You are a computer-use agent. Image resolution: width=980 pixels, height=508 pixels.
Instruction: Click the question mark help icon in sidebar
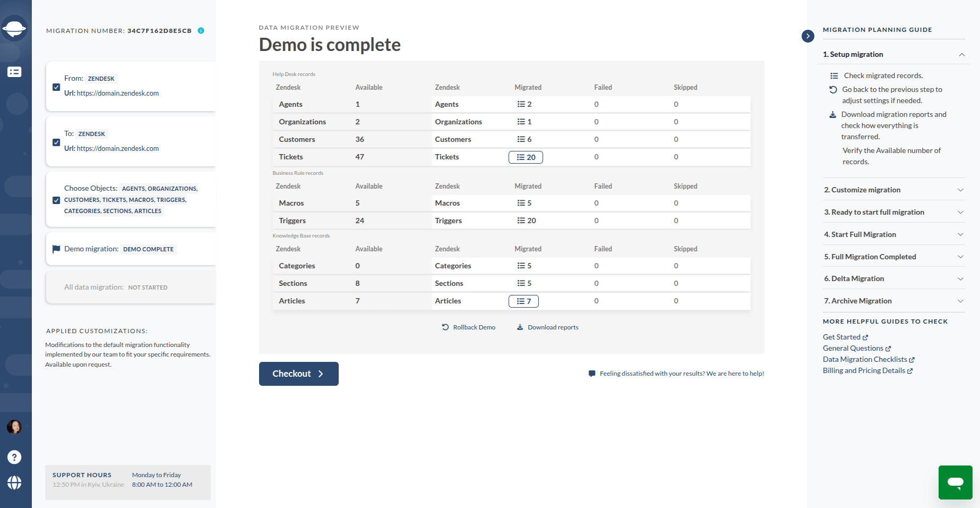tap(14, 457)
